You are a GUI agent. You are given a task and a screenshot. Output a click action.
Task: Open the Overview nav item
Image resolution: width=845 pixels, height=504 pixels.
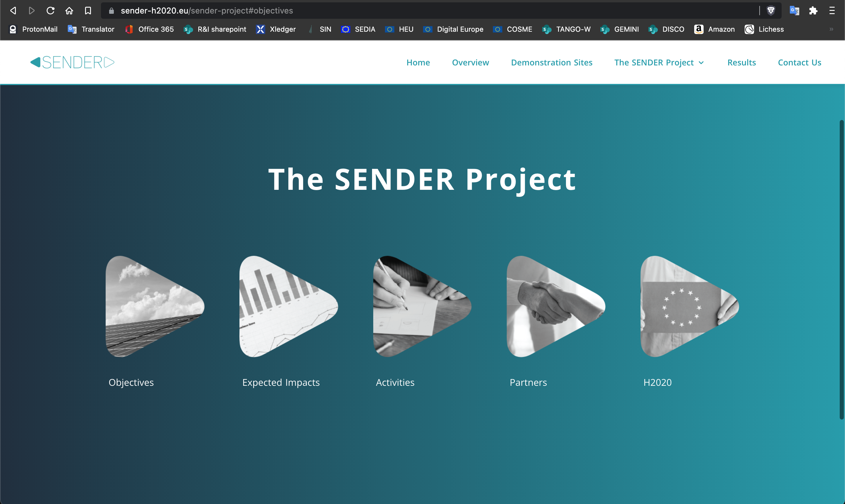coord(470,62)
